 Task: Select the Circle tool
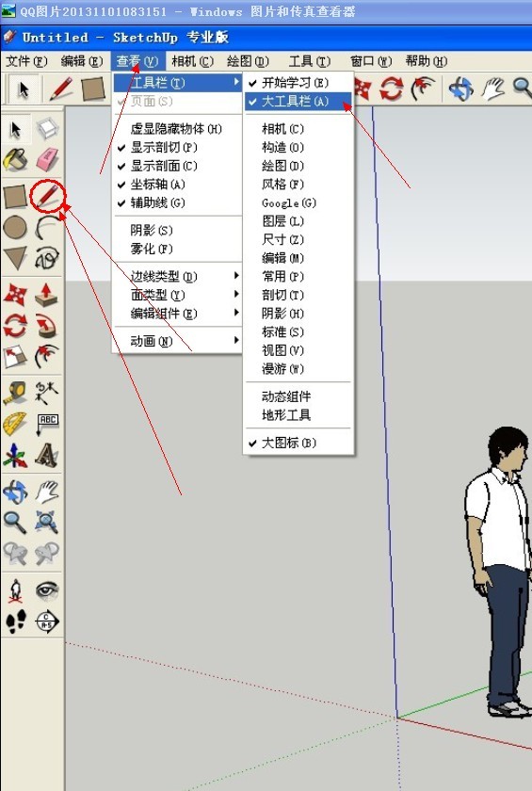click(16, 228)
